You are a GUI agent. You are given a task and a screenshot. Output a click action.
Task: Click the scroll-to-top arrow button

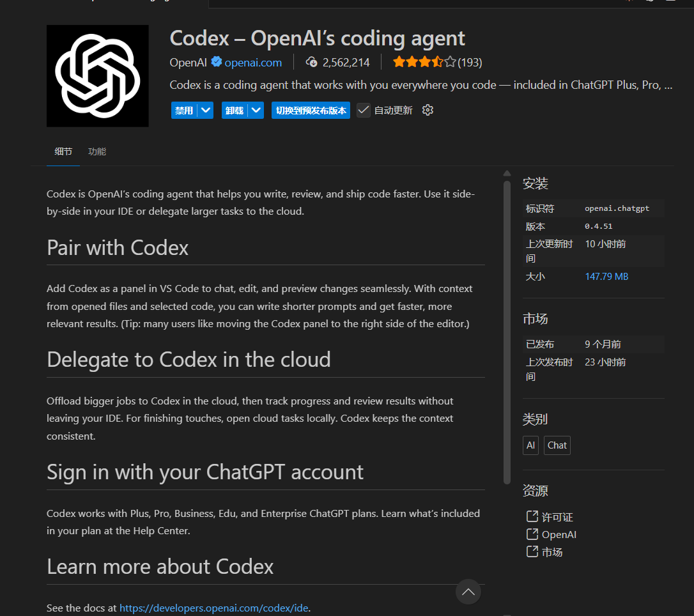468,592
